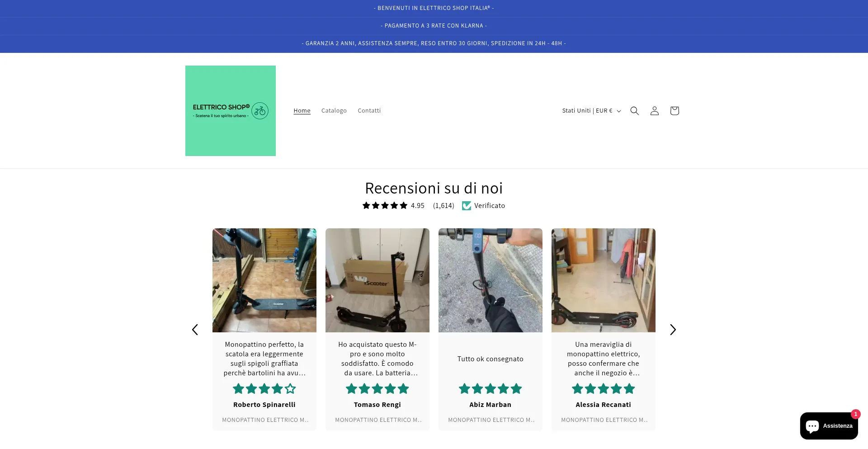Advance the reviews carousel forward

(x=673, y=330)
